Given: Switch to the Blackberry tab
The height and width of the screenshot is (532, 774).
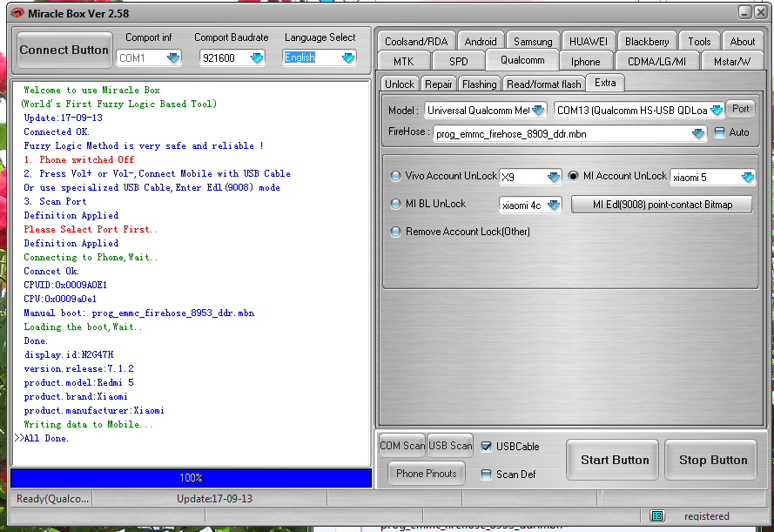Looking at the screenshot, I should [x=647, y=42].
